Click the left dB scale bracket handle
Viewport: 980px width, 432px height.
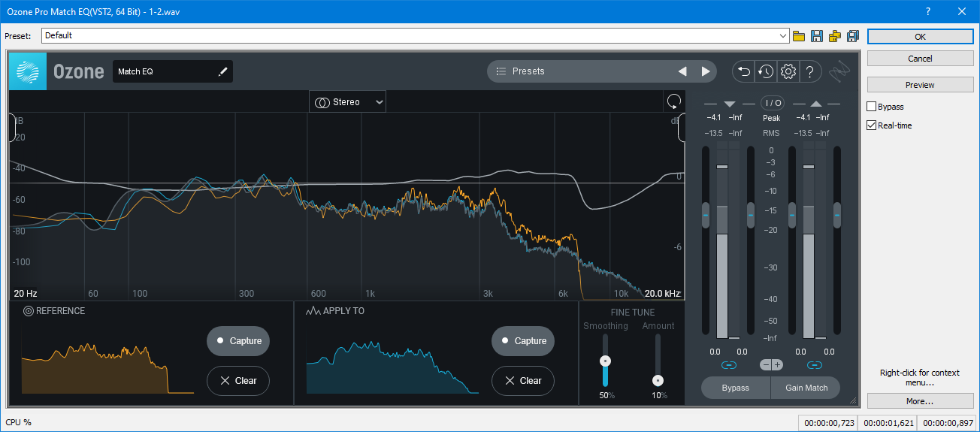tap(12, 128)
